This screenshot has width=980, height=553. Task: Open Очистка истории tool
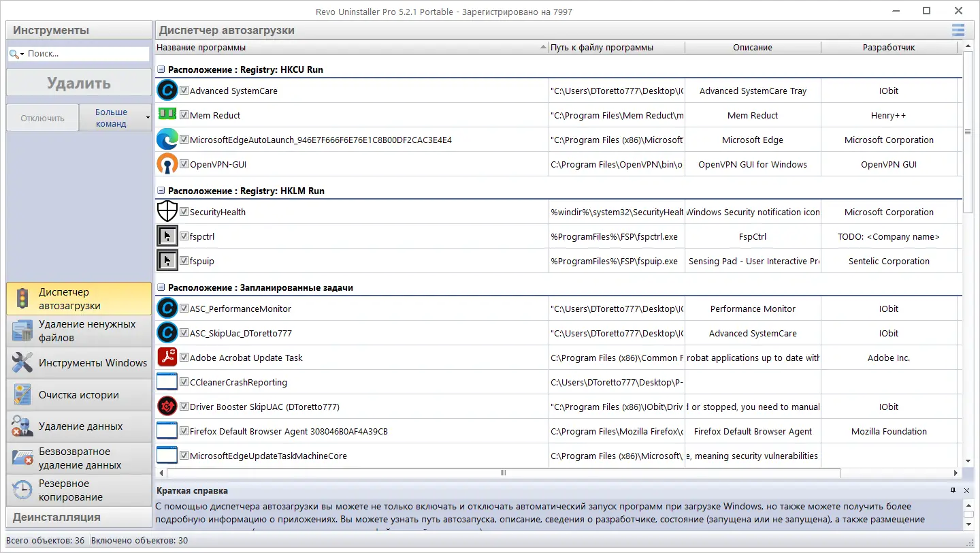coord(79,395)
